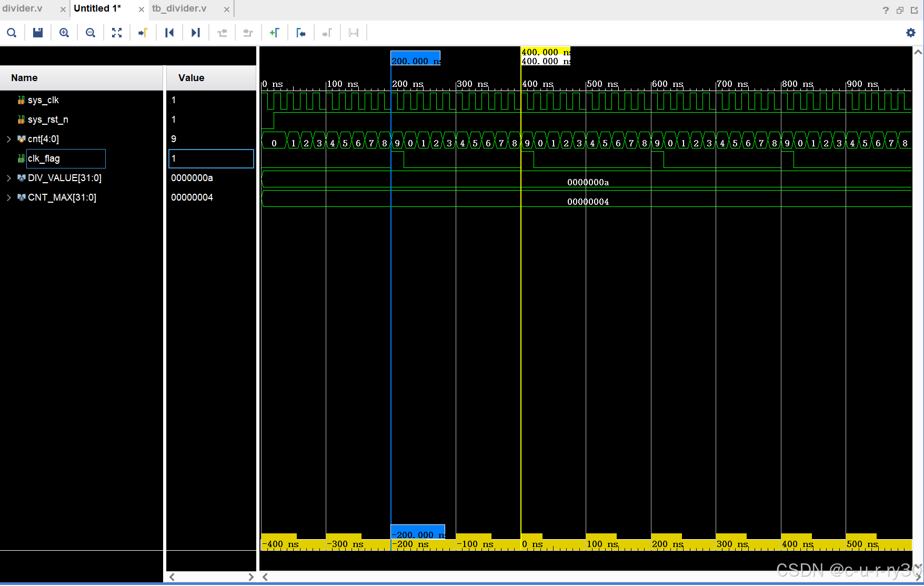
Task: Zoom fit the entire waveform
Action: [117, 33]
